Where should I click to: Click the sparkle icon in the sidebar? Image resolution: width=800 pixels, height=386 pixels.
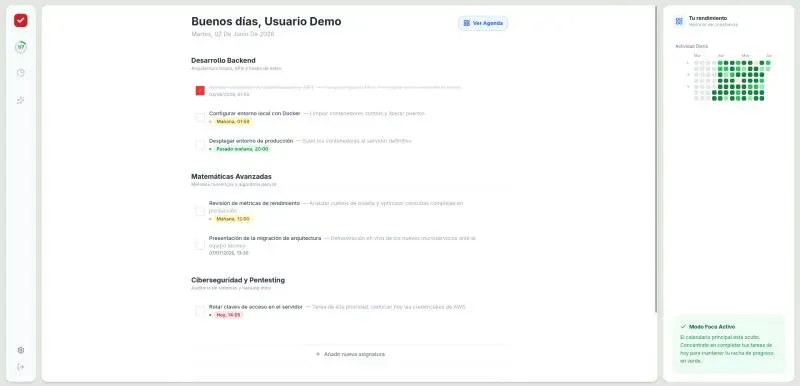21,100
